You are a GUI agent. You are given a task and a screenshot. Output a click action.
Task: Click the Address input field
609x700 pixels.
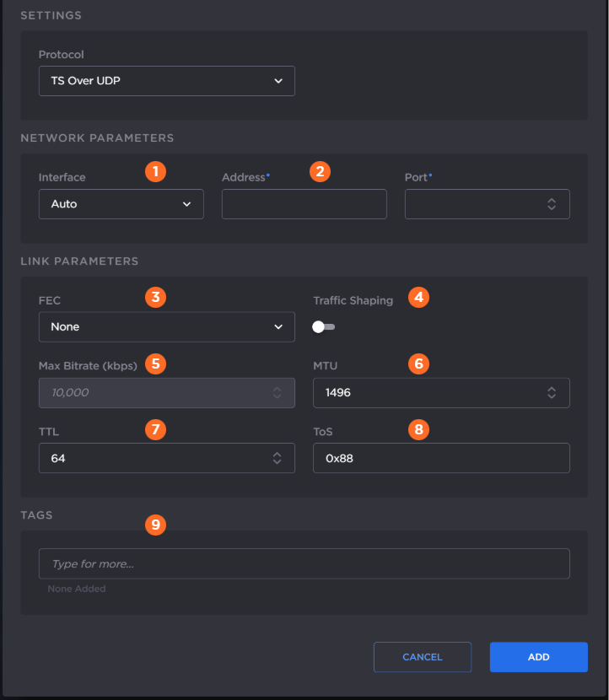tap(304, 204)
